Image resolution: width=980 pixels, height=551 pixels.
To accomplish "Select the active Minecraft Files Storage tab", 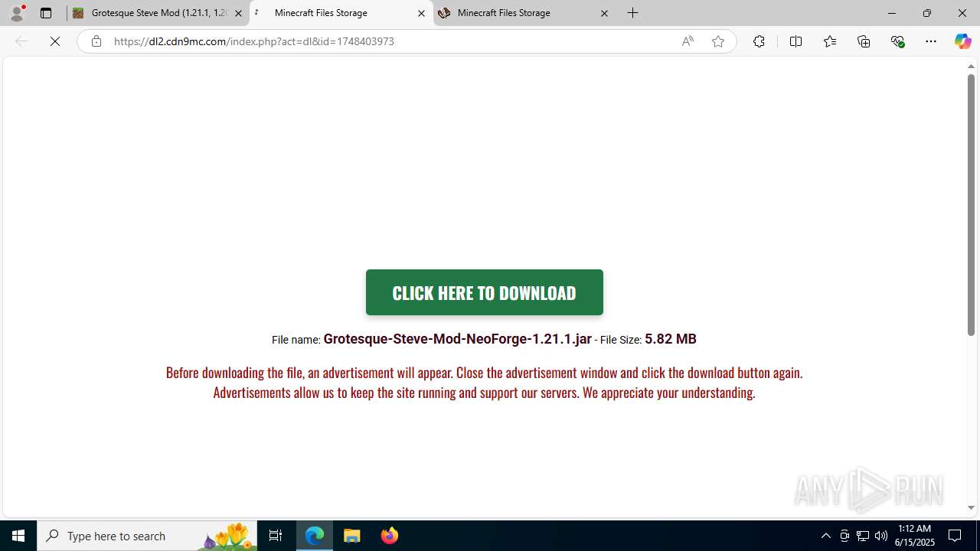I will point(341,13).
